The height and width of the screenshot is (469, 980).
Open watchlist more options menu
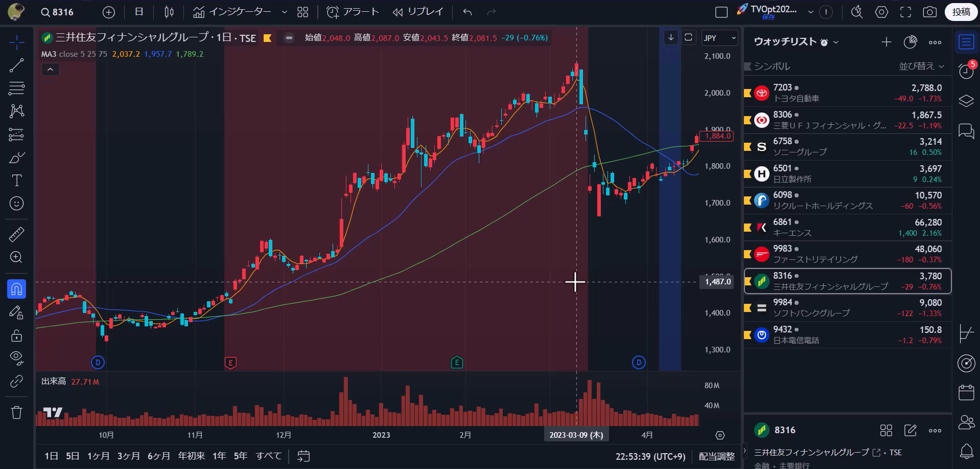tap(935, 42)
